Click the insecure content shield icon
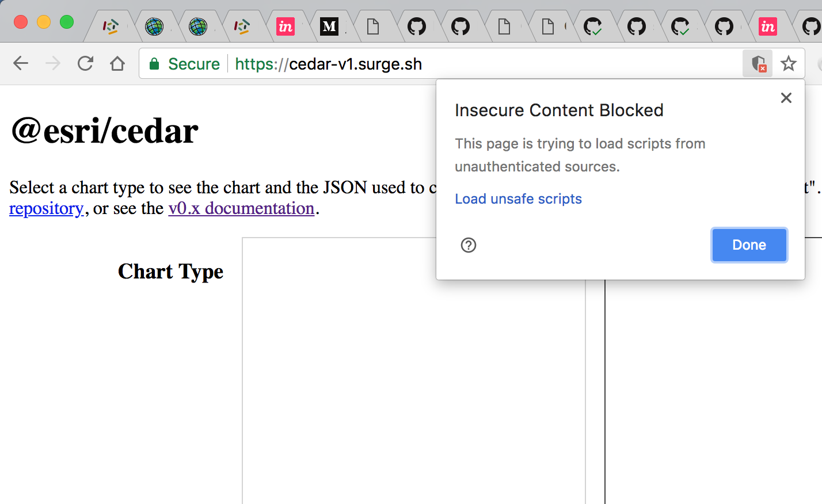 tap(758, 63)
